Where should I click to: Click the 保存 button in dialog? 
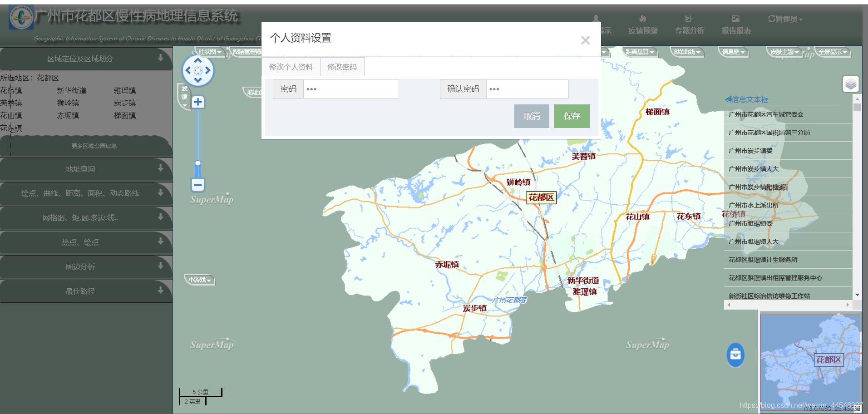[x=572, y=116]
